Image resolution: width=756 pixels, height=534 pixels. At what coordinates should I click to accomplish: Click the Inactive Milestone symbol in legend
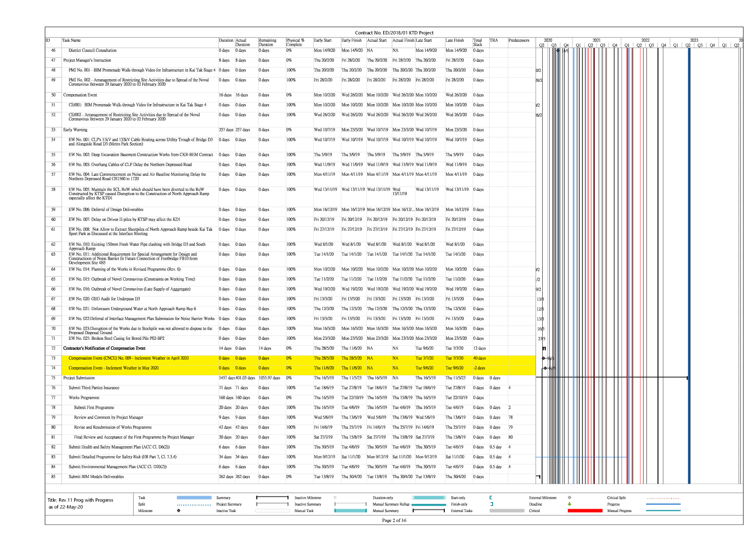(x=335, y=498)
